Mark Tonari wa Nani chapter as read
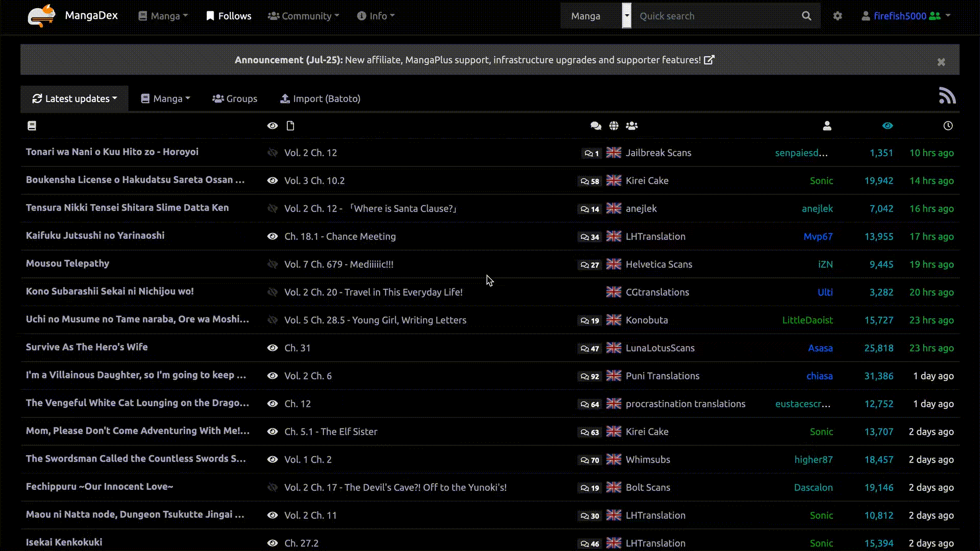The height and width of the screenshot is (551, 980). point(273,153)
